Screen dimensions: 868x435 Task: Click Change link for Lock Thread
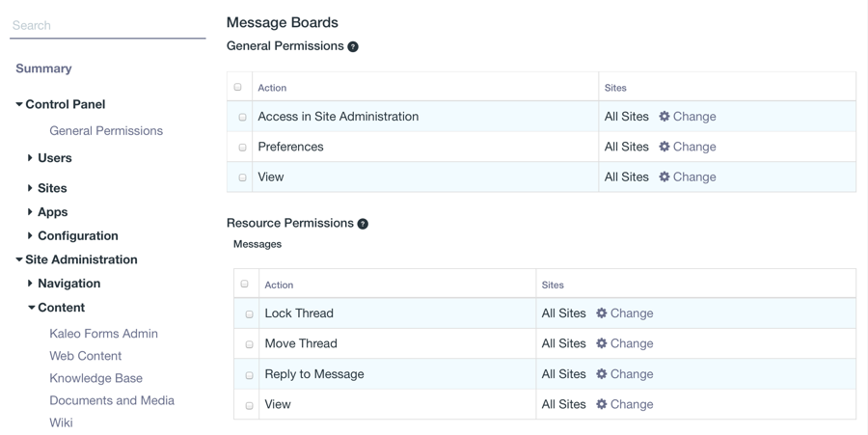click(632, 313)
